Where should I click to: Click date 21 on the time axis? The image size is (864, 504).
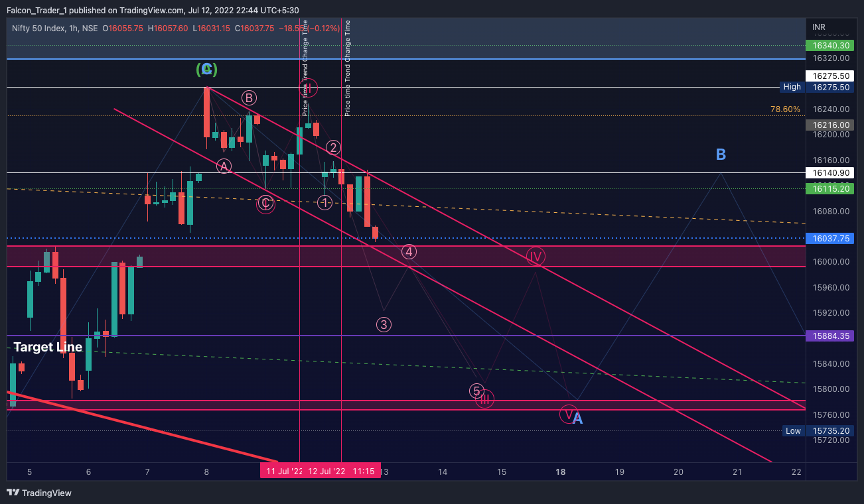pyautogui.click(x=737, y=472)
